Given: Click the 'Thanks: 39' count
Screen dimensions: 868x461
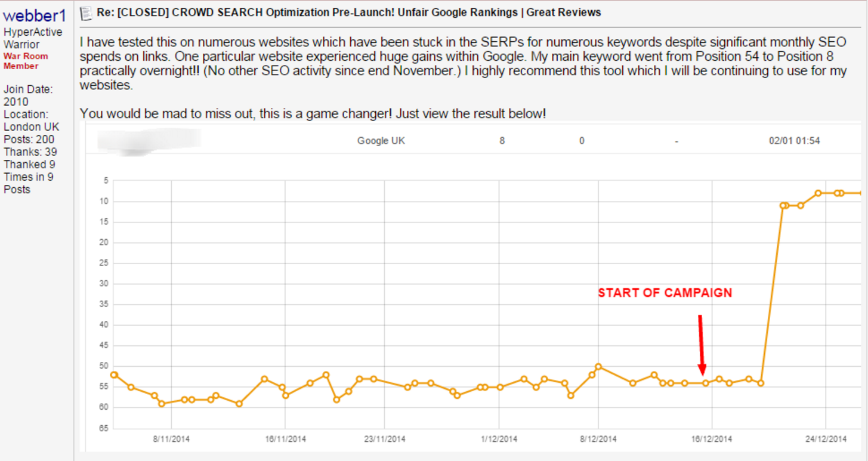Looking at the screenshot, I should click(x=30, y=152).
